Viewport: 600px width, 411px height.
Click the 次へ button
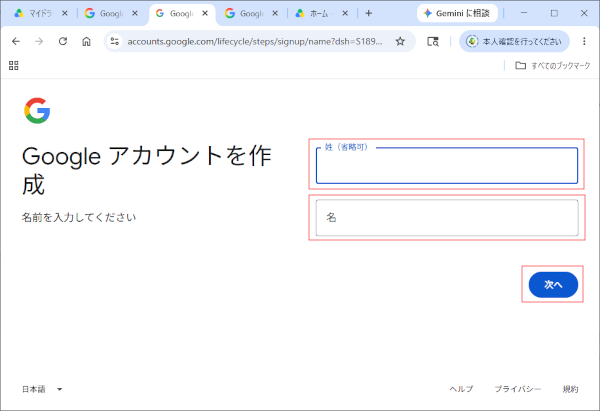pos(553,285)
